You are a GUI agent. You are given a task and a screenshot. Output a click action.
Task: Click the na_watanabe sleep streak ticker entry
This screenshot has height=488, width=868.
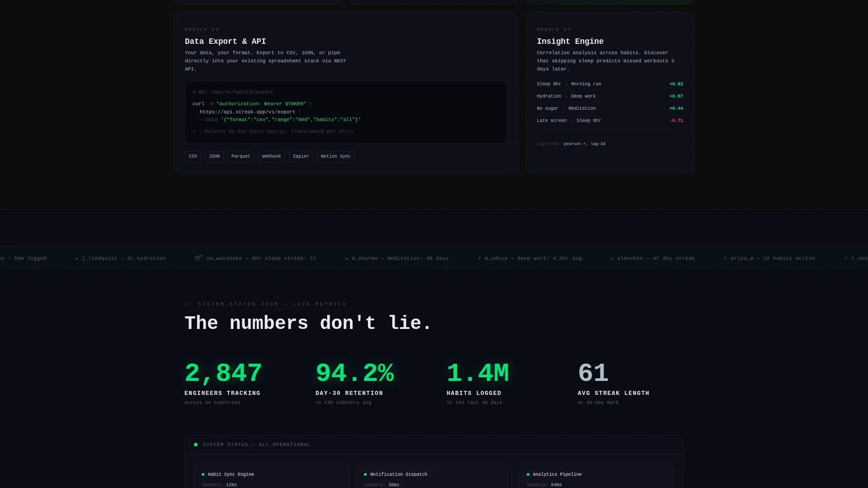tap(256, 258)
